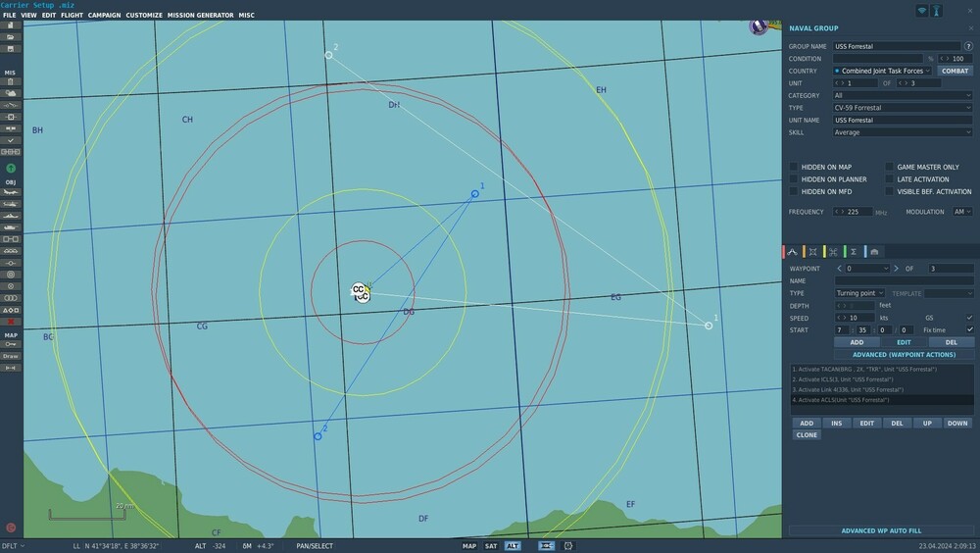
Task: Open the hangar tab with blue marker
Action: coord(873,251)
